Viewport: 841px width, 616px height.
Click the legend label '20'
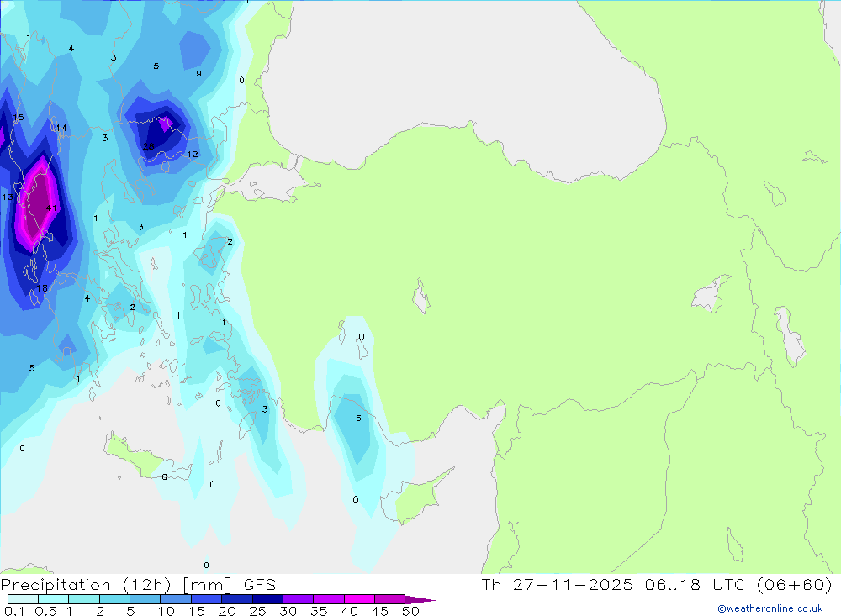point(227,611)
